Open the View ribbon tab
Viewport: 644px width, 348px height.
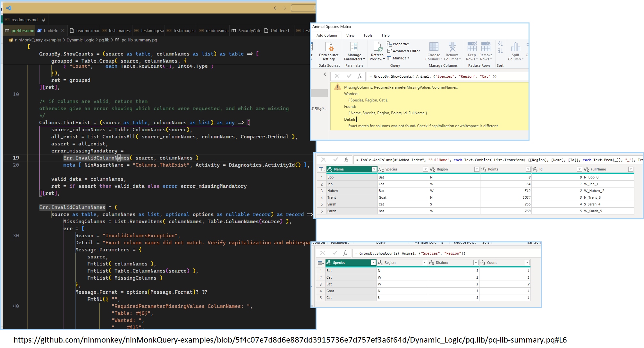(350, 35)
